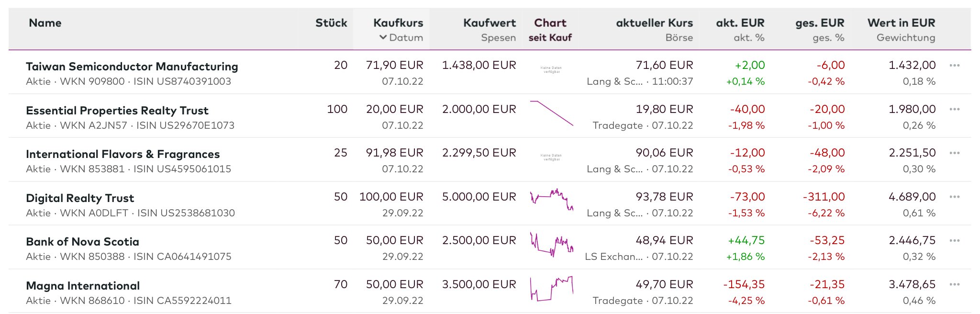Screen dimensions: 980x314
Task: Open more actions for Bank of Nova Scotia
Action: (x=954, y=241)
